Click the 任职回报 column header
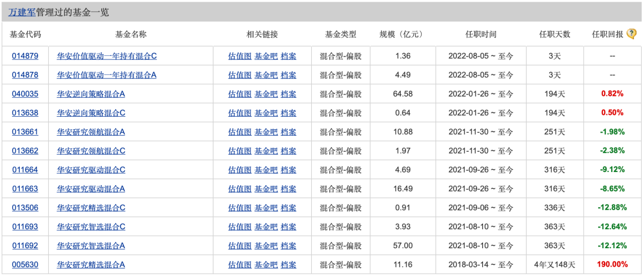This screenshot has width=644, height=278. pyautogui.click(x=607, y=34)
